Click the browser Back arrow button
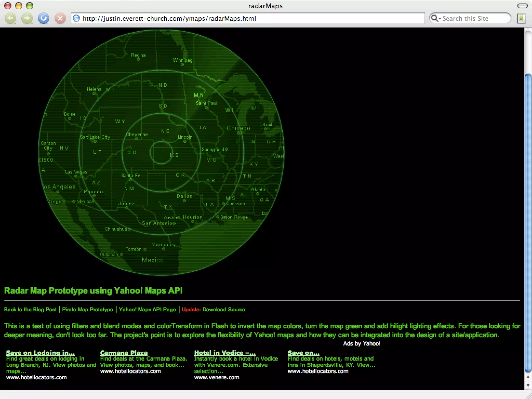 (10, 18)
